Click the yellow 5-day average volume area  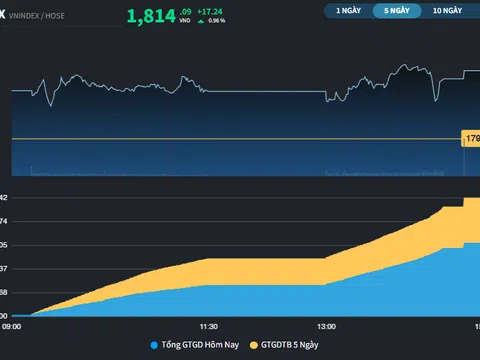click(267, 271)
